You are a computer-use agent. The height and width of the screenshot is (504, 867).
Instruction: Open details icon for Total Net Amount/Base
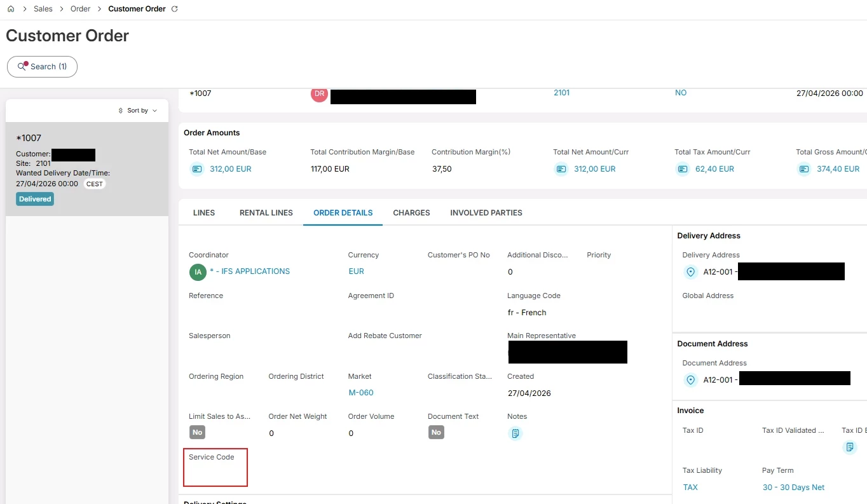(197, 169)
